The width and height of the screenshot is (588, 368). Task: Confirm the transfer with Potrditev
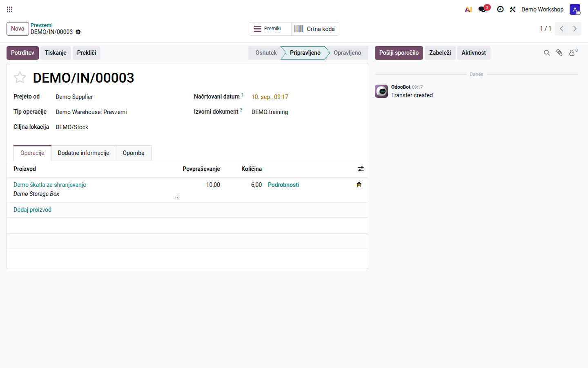(22, 53)
